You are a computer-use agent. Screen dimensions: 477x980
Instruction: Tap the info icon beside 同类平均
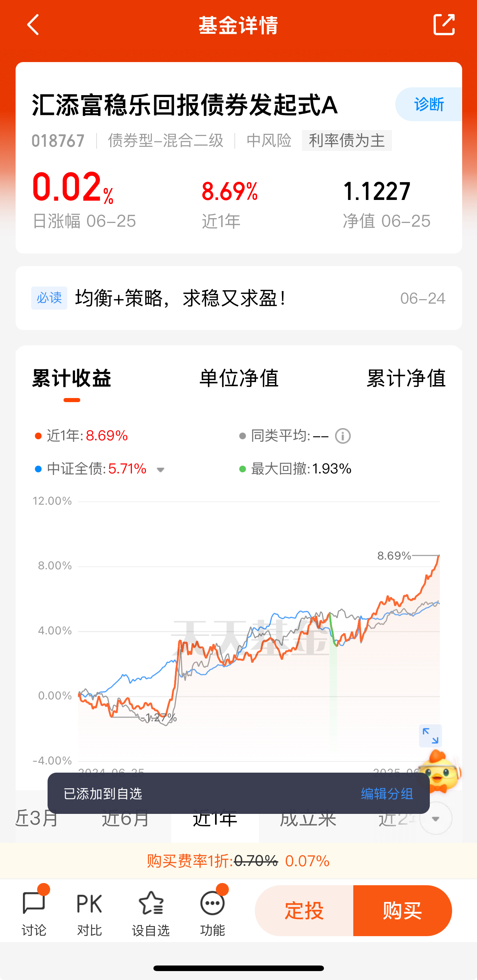coord(343,436)
